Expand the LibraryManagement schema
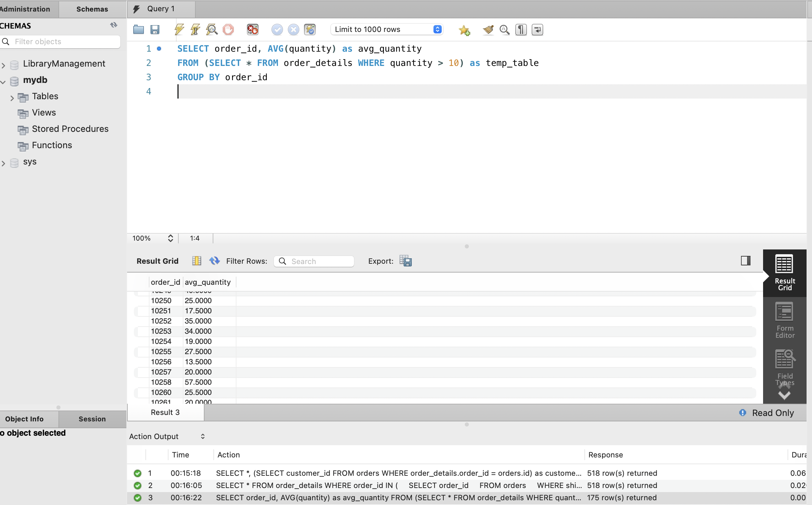The image size is (812, 505). click(3, 65)
